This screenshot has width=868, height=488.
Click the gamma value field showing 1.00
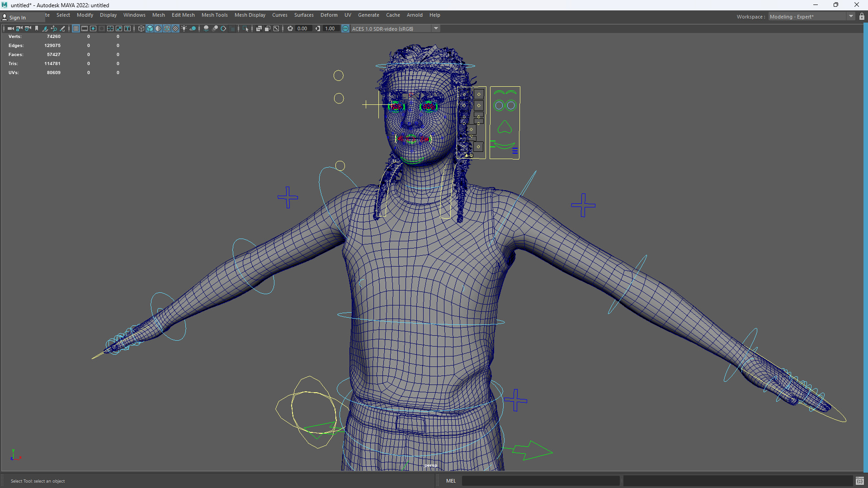(x=330, y=28)
